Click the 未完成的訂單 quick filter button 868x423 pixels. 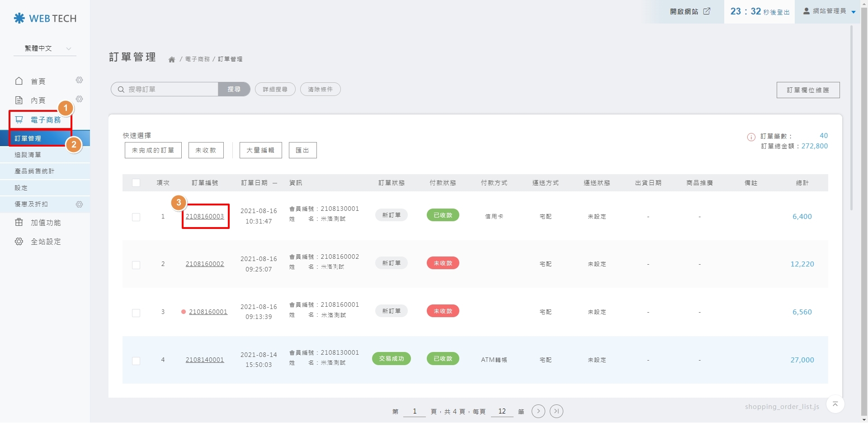[153, 150]
